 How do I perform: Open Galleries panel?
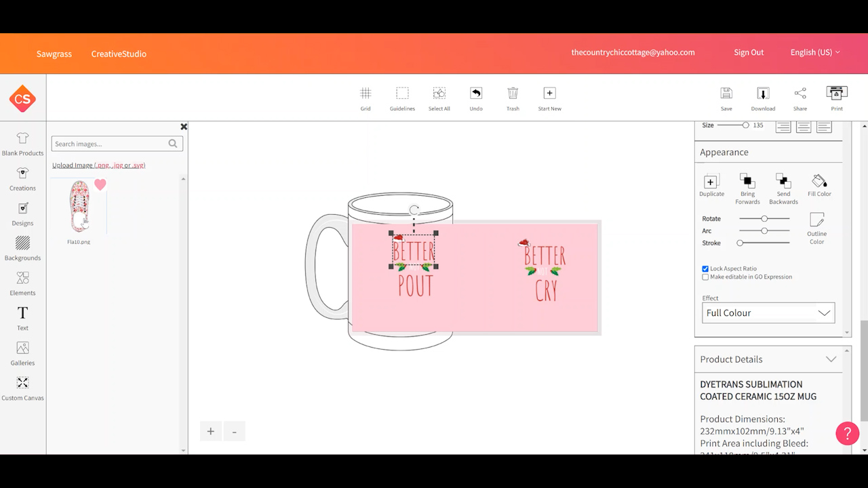coord(22,354)
